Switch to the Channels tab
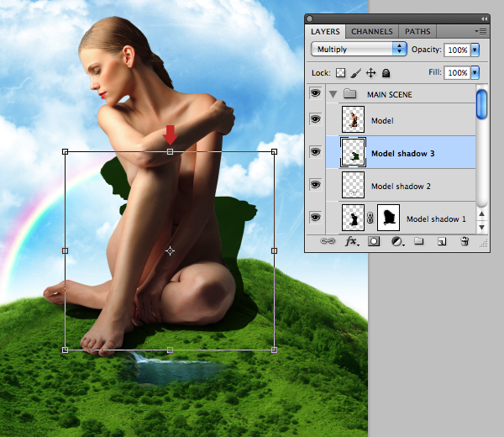This screenshot has width=504, height=437. pyautogui.click(x=372, y=31)
